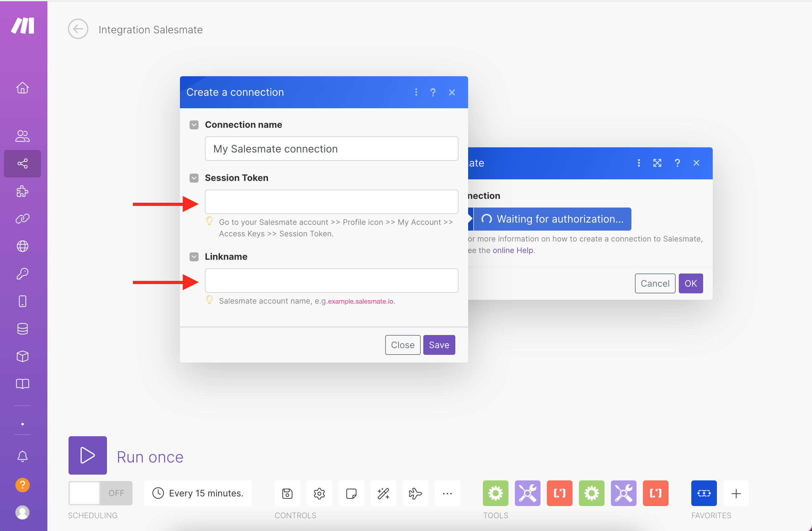Click the Session Token input field
812x531 pixels.
click(332, 202)
